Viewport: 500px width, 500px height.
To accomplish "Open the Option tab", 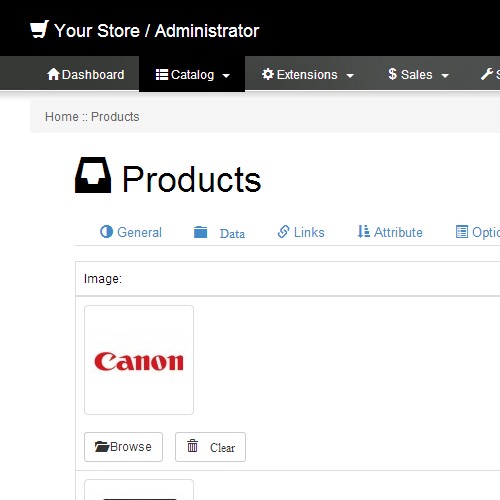I will click(x=477, y=232).
